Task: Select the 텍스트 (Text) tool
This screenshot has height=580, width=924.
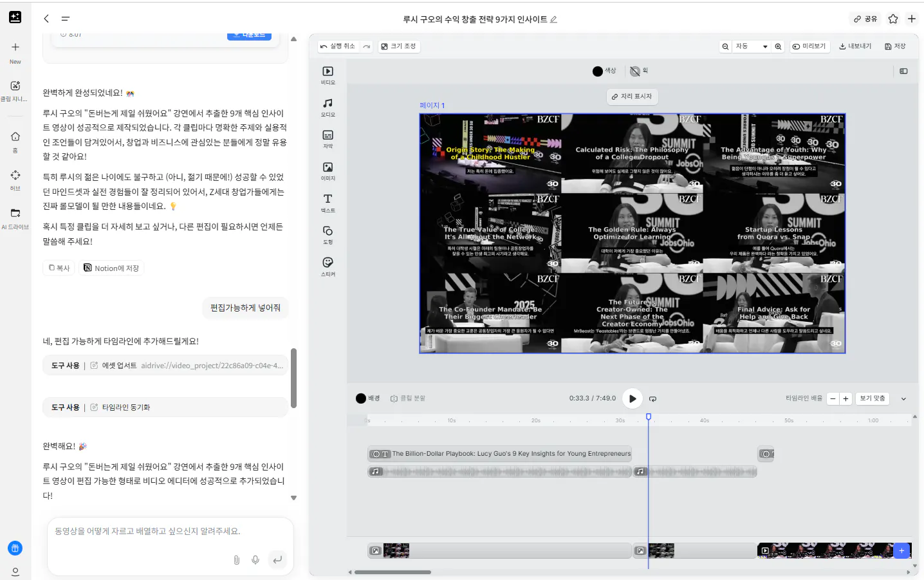Action: 328,203
